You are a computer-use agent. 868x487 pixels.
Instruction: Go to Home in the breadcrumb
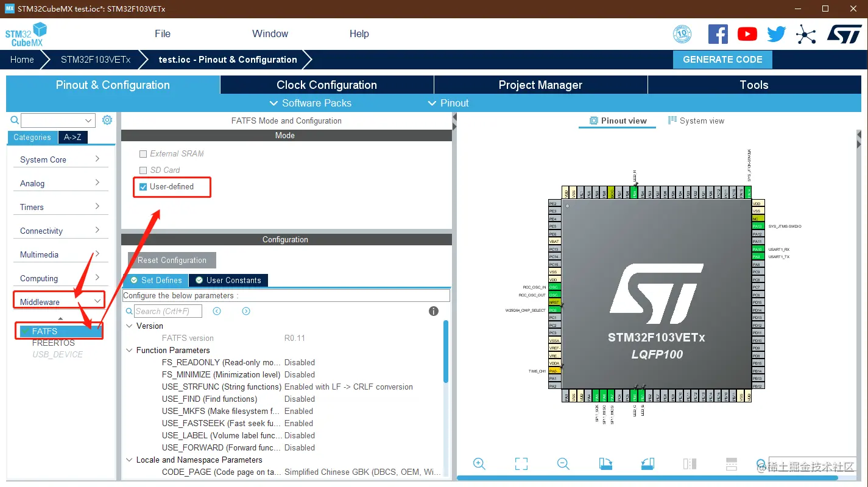point(22,60)
